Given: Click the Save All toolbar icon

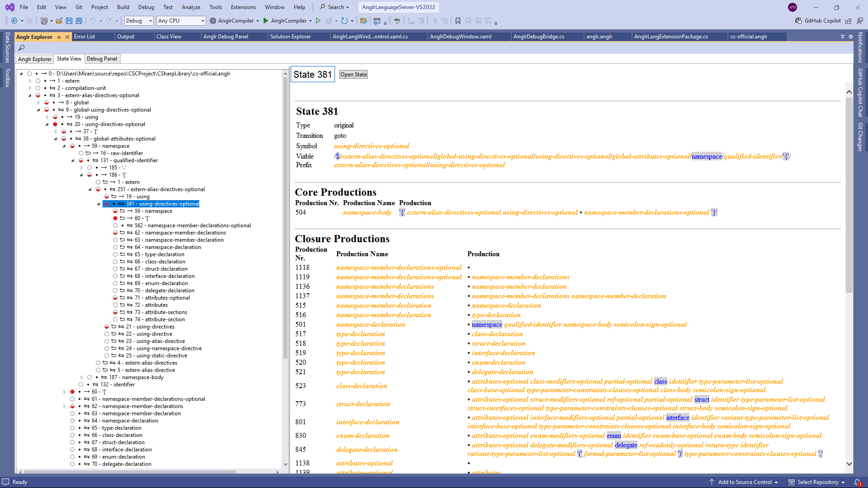Looking at the screenshot, I should [79, 21].
